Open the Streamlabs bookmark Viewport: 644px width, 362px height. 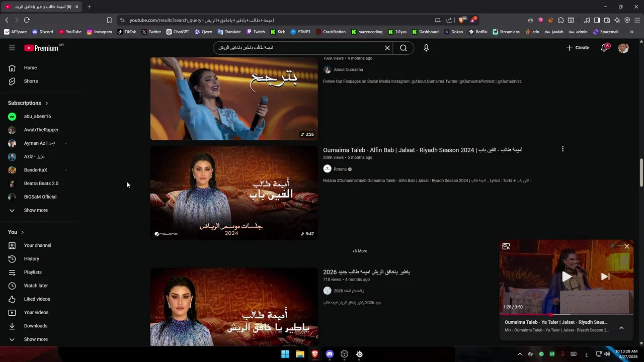tap(506, 32)
